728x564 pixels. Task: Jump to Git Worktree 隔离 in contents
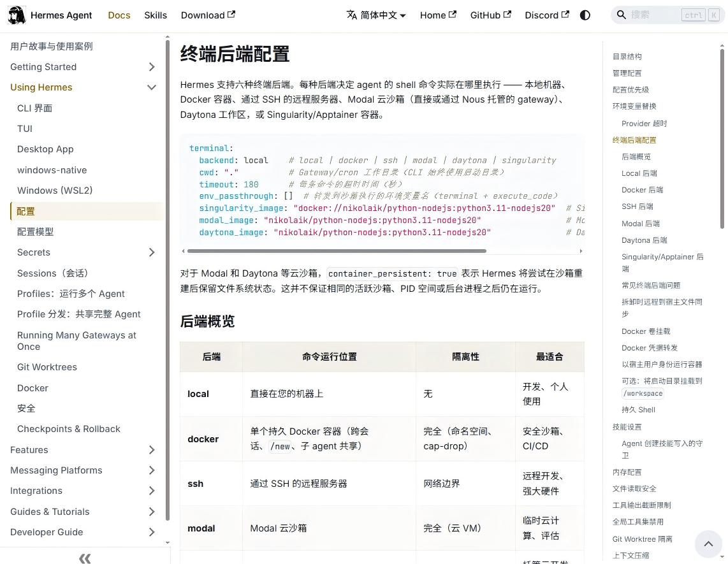coord(642,539)
